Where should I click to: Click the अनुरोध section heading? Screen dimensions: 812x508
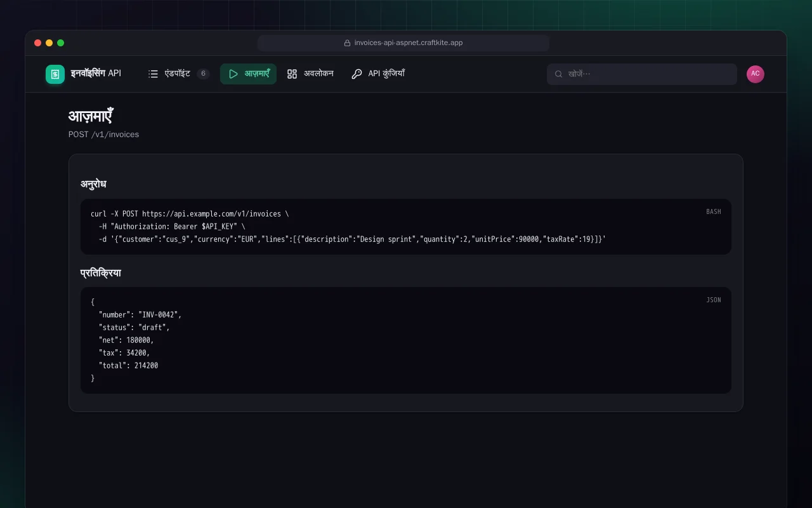(93, 184)
